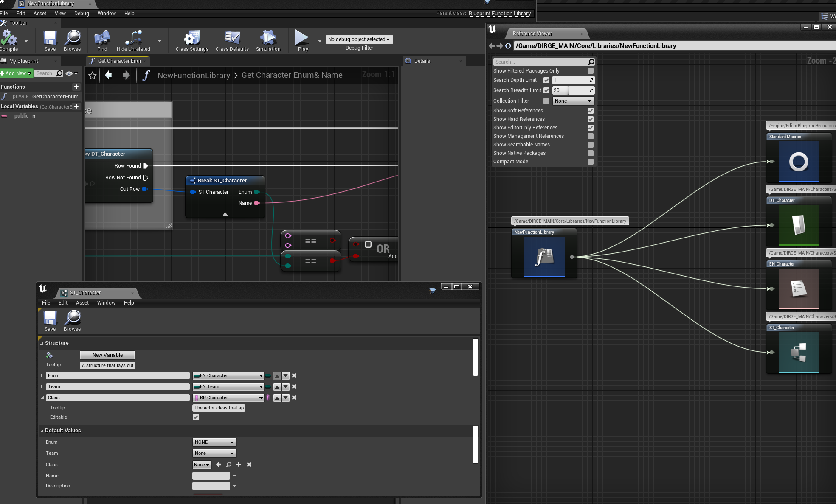Favorite this graph with star icon
The width and height of the screenshot is (836, 504).
point(93,76)
